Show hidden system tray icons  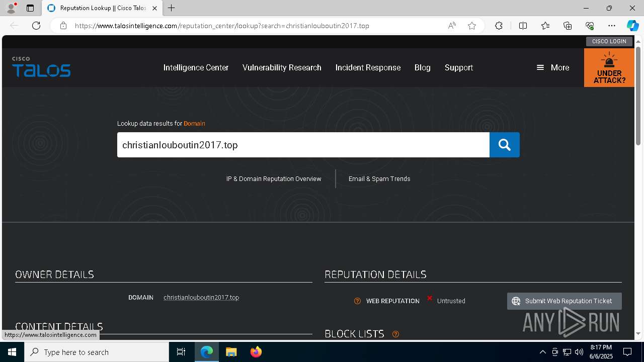coord(542,352)
